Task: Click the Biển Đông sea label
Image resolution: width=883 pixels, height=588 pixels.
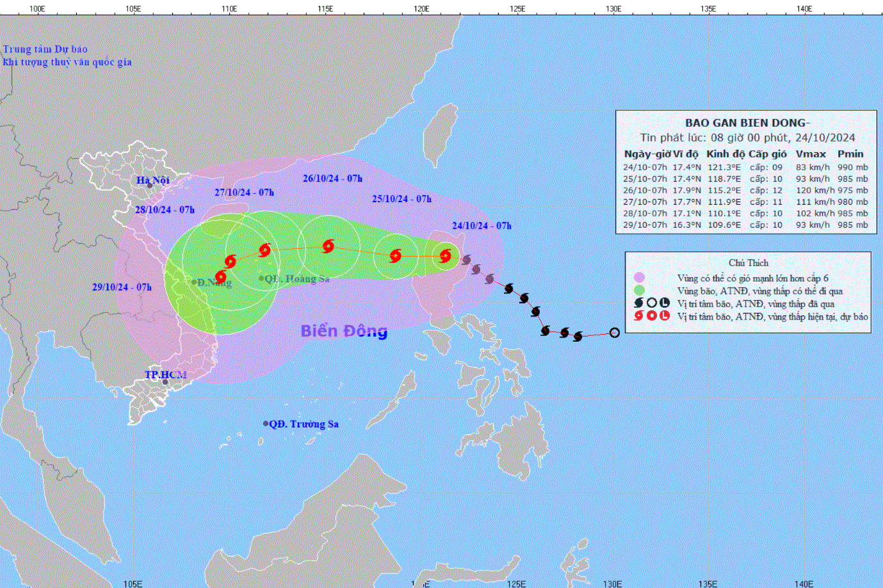Action: click(344, 331)
